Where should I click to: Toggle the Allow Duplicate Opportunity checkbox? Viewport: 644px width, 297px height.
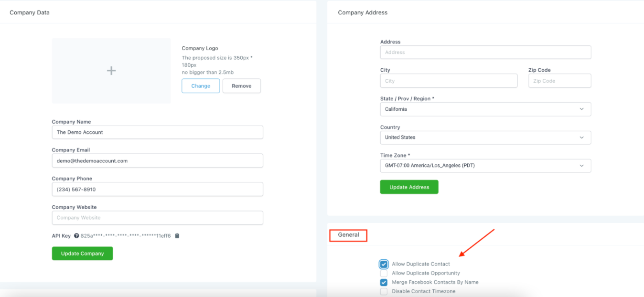pos(384,273)
